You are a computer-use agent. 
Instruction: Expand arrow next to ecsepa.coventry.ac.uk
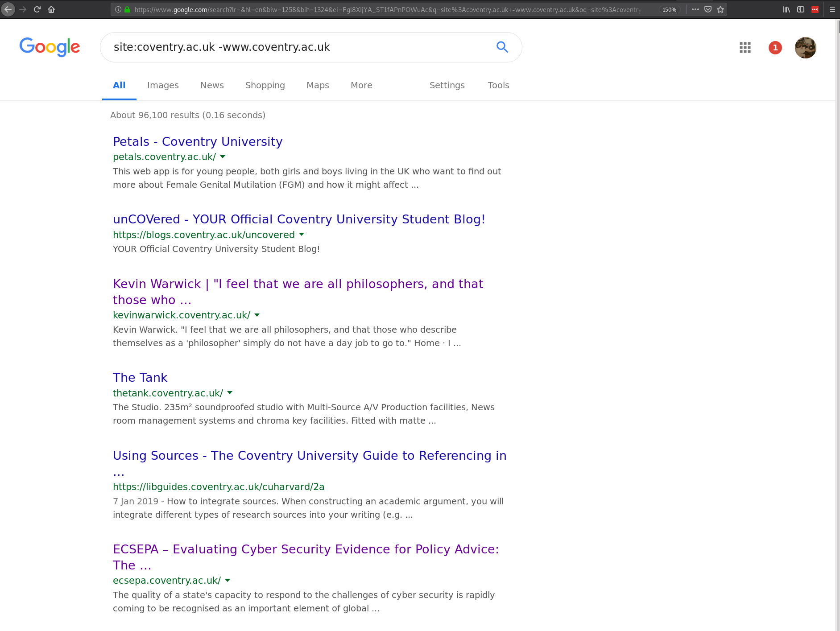[x=228, y=581]
